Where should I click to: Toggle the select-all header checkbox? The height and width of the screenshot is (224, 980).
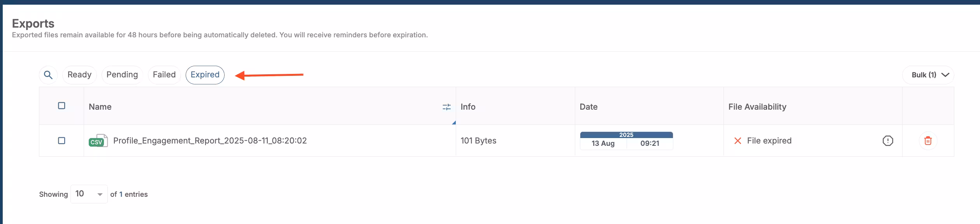62,105
